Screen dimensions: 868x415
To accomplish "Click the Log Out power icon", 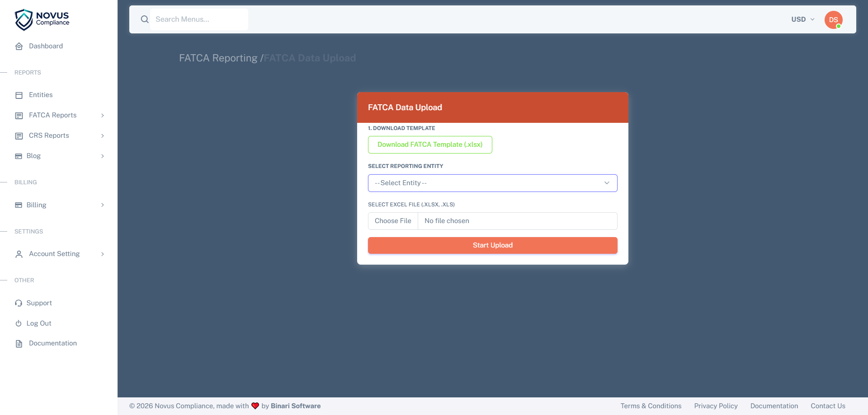I will click(x=19, y=323).
